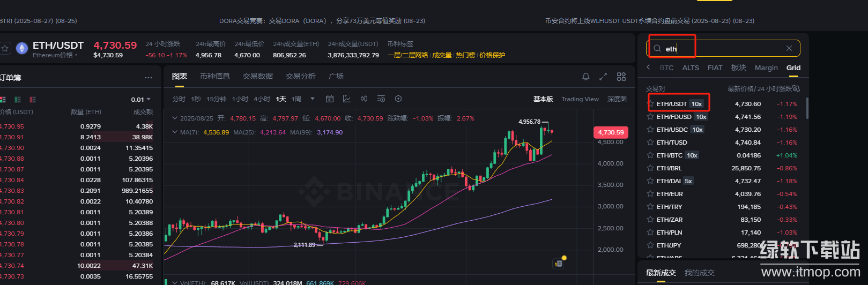The width and height of the screenshot is (868, 285).
Task: Show buy orders only in order book
Action: tap(18, 100)
